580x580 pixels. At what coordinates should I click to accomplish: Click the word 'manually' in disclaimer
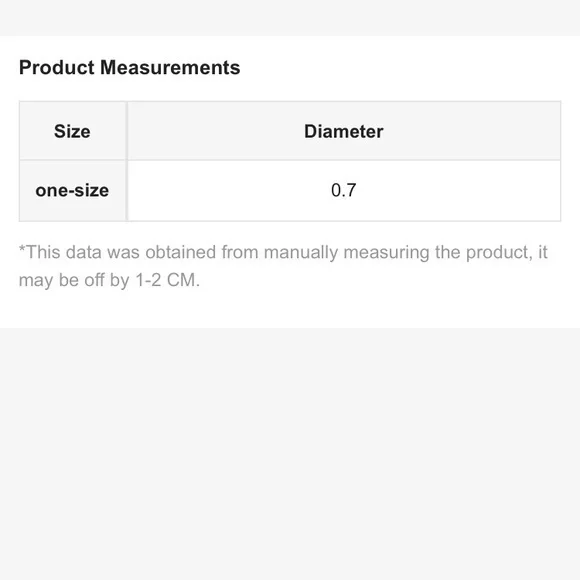click(301, 253)
